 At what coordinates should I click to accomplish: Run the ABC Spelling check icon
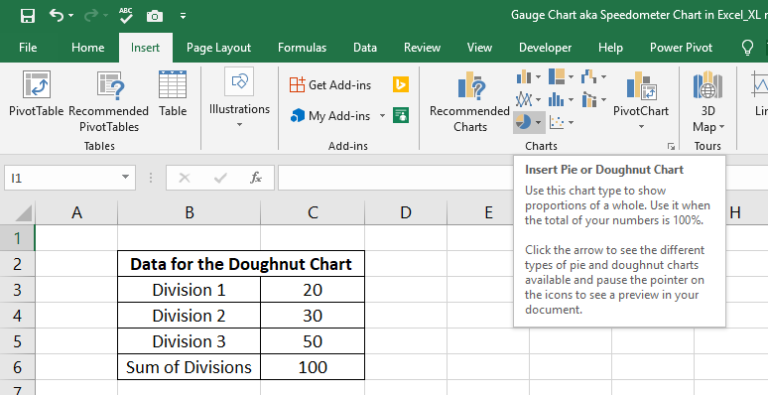[x=126, y=15]
